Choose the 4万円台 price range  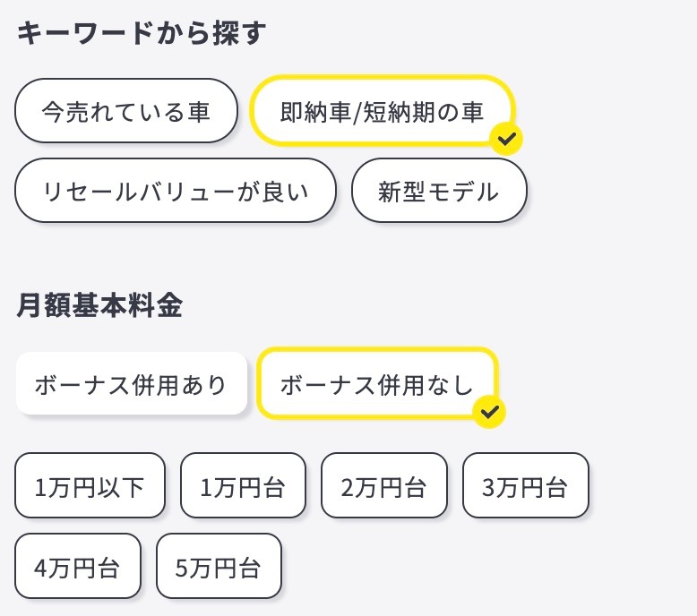click(78, 566)
